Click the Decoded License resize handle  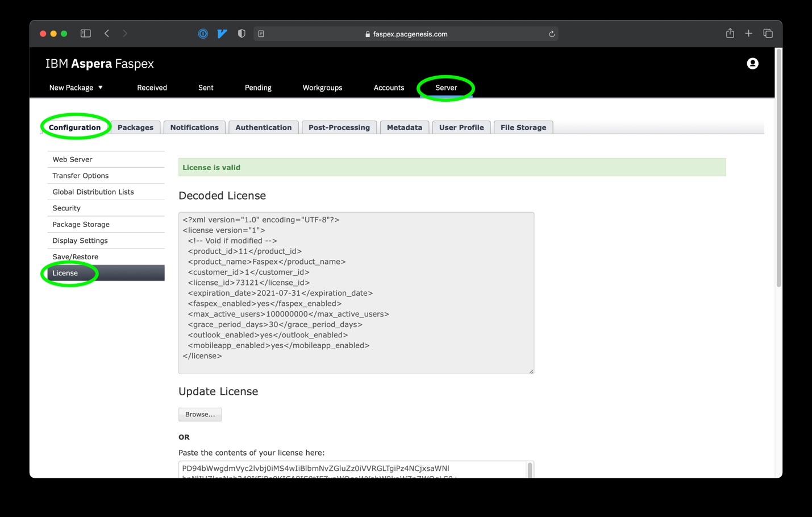[x=531, y=371]
